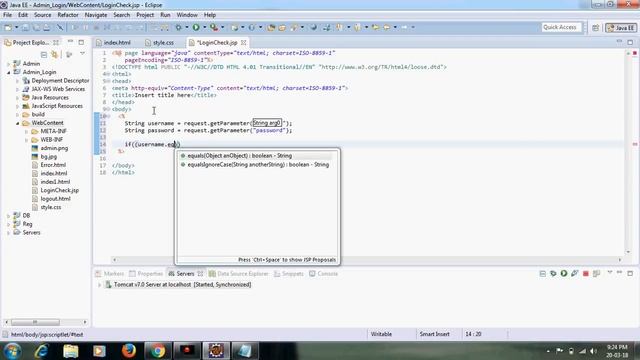Image resolution: width=640 pixels, height=360 pixels.
Task: Click the Windows Start button
Action: pos(12,351)
